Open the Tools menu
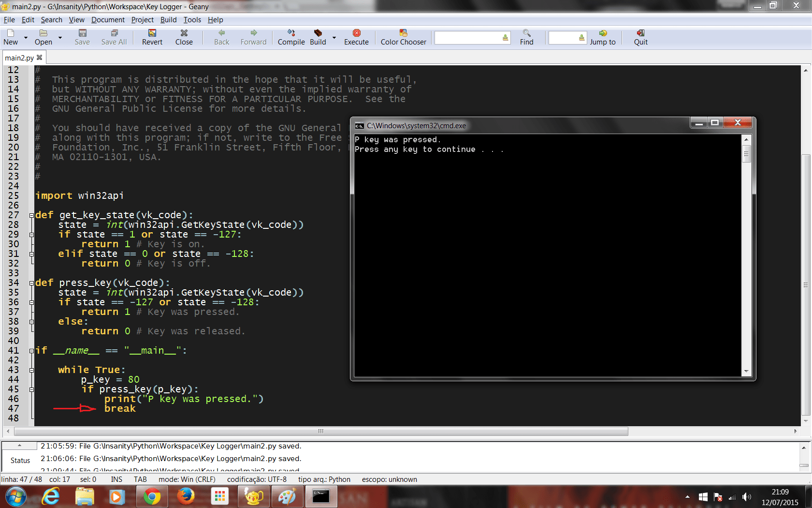 (x=192, y=20)
